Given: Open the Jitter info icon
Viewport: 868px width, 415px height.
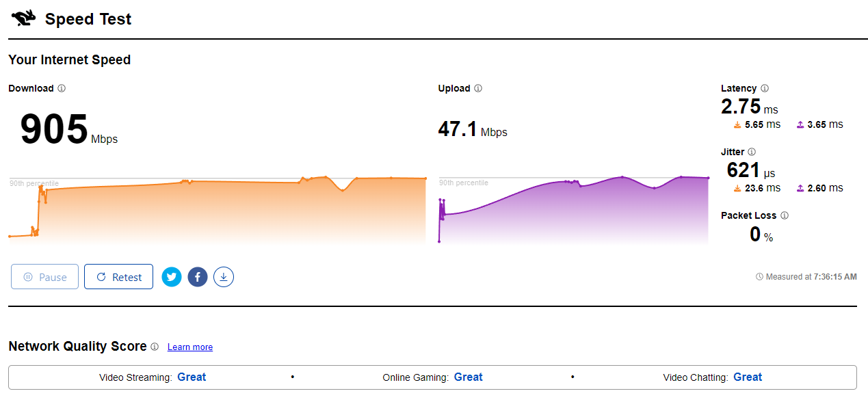Looking at the screenshot, I should point(752,152).
